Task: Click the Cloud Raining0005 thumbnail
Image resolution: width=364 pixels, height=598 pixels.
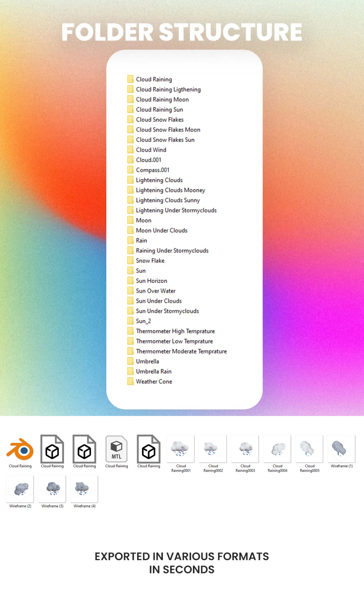Action: coord(309,448)
